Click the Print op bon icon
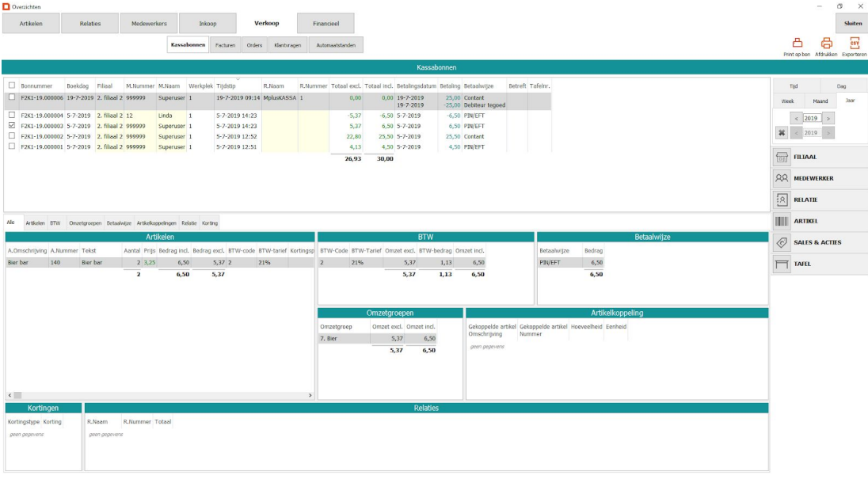Screen dimensions: 868x479 pos(798,44)
